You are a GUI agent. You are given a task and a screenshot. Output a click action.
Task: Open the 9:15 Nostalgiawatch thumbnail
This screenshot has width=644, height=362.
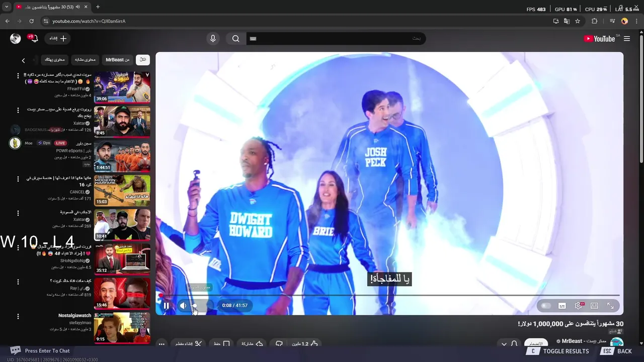pos(122,327)
